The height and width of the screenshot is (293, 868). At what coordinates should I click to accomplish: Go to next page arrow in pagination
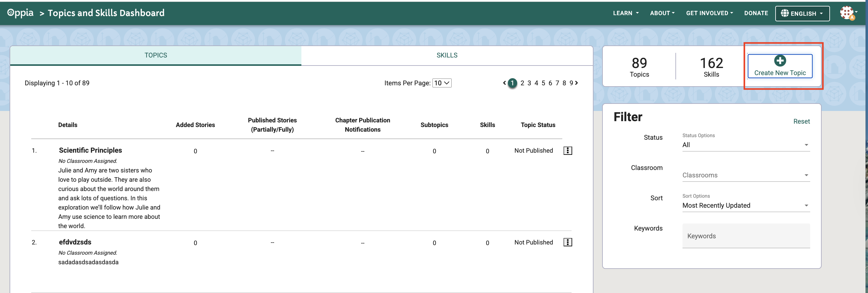[577, 83]
